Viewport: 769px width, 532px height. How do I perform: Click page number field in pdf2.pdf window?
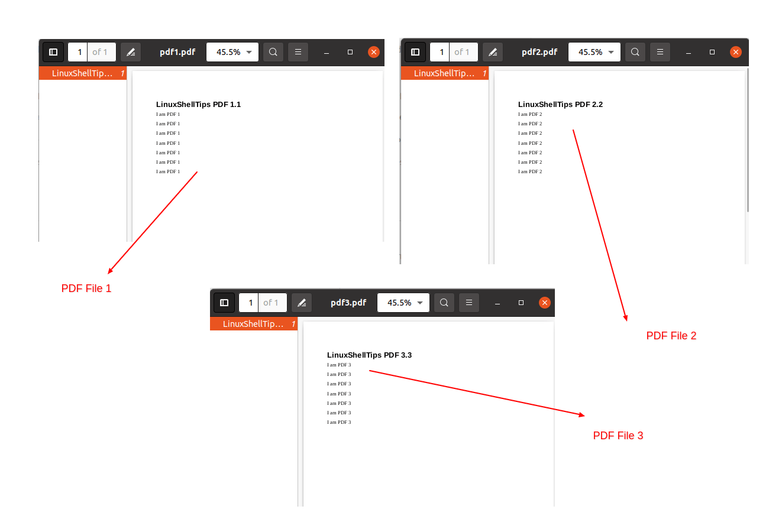440,52
